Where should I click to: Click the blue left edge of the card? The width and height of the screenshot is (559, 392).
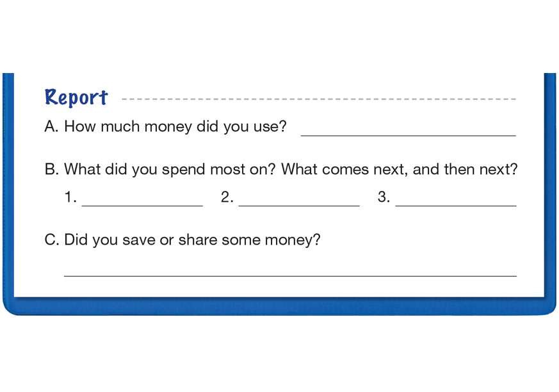point(8,192)
